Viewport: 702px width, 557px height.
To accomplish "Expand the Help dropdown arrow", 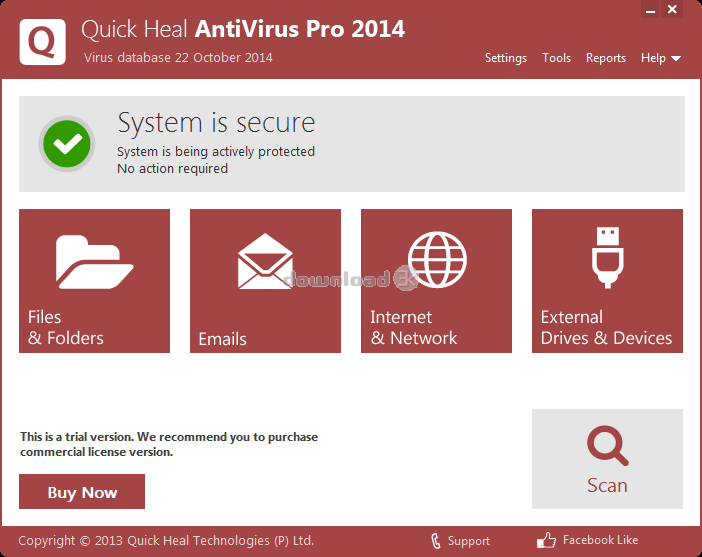I will [676, 59].
